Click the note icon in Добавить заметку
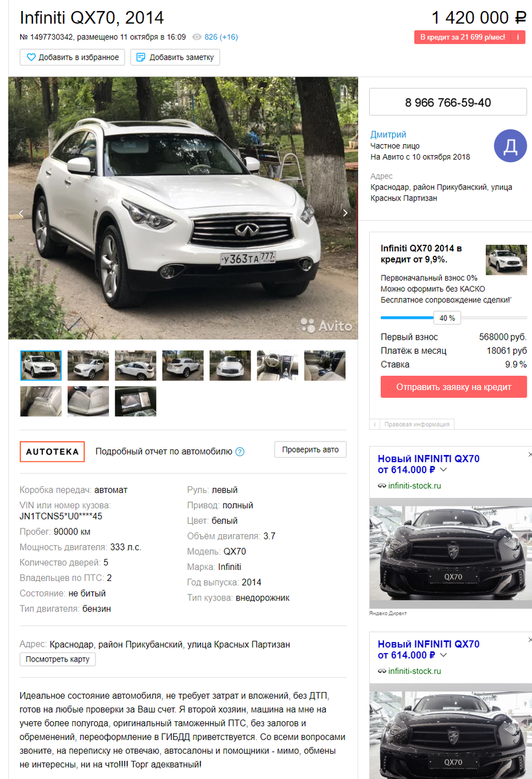The width and height of the screenshot is (532, 779). click(141, 57)
